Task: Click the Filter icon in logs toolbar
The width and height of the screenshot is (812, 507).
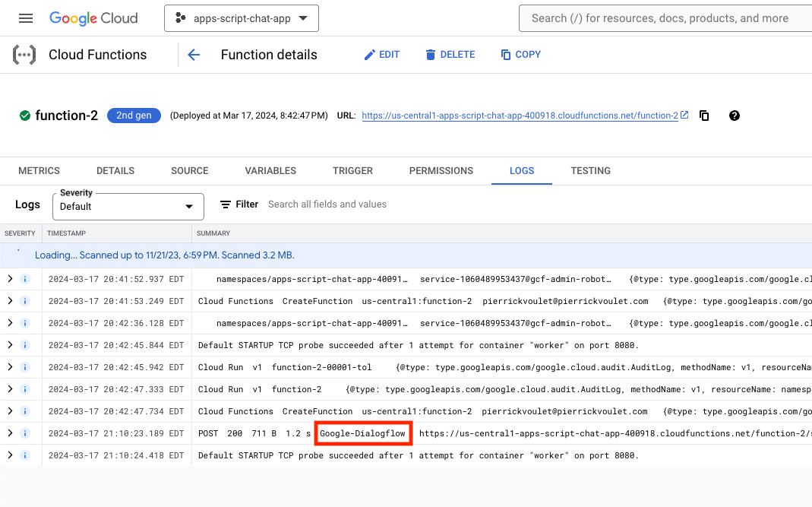Action: click(226, 204)
